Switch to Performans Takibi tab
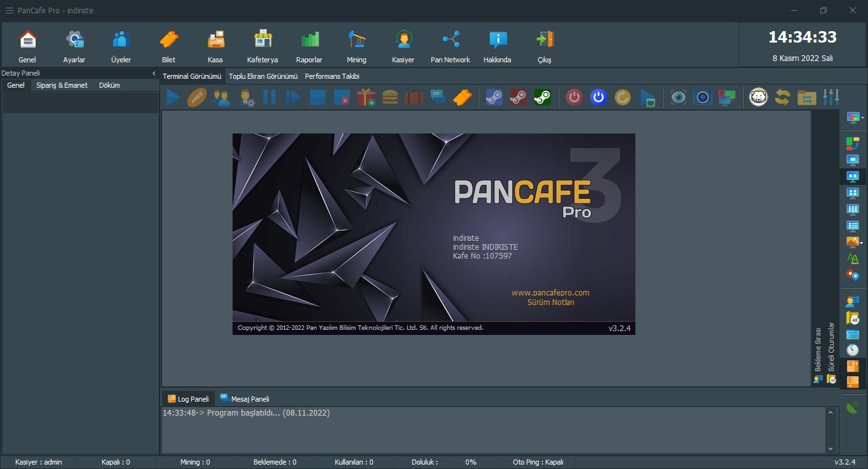 (x=332, y=76)
